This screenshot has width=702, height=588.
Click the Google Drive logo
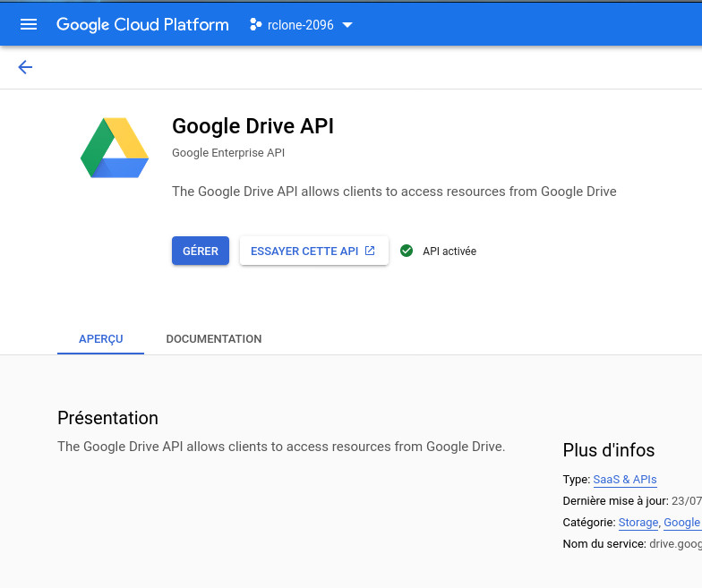click(115, 148)
